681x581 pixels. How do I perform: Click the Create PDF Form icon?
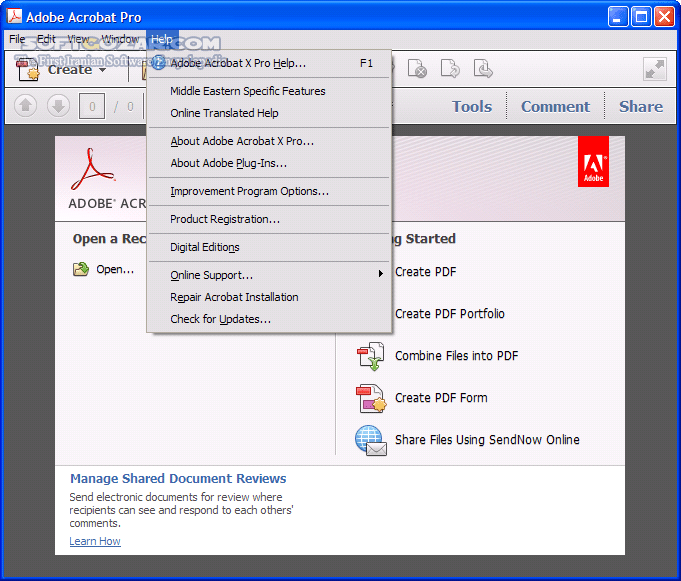371,398
